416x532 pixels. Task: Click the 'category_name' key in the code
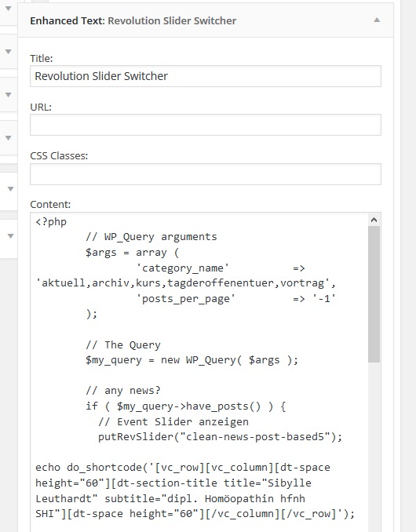[183, 268]
